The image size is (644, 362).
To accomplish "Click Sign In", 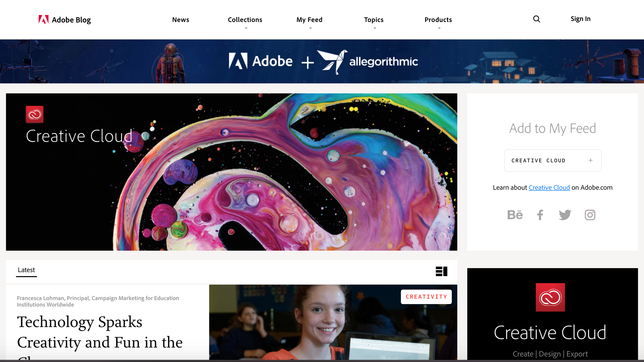I will [x=581, y=19].
